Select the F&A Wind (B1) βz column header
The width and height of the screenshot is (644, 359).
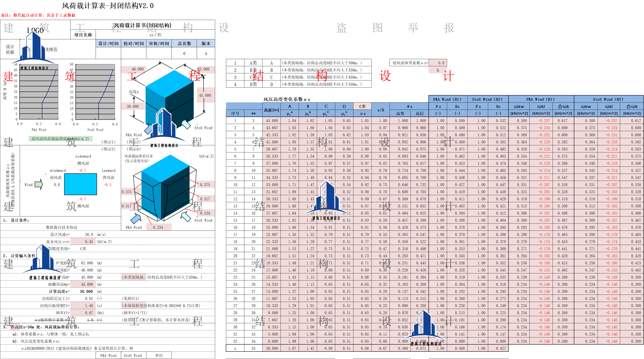tap(438, 106)
